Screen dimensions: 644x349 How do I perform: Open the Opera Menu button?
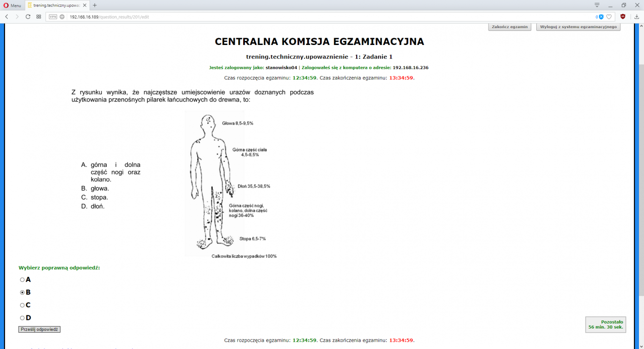(x=12, y=5)
